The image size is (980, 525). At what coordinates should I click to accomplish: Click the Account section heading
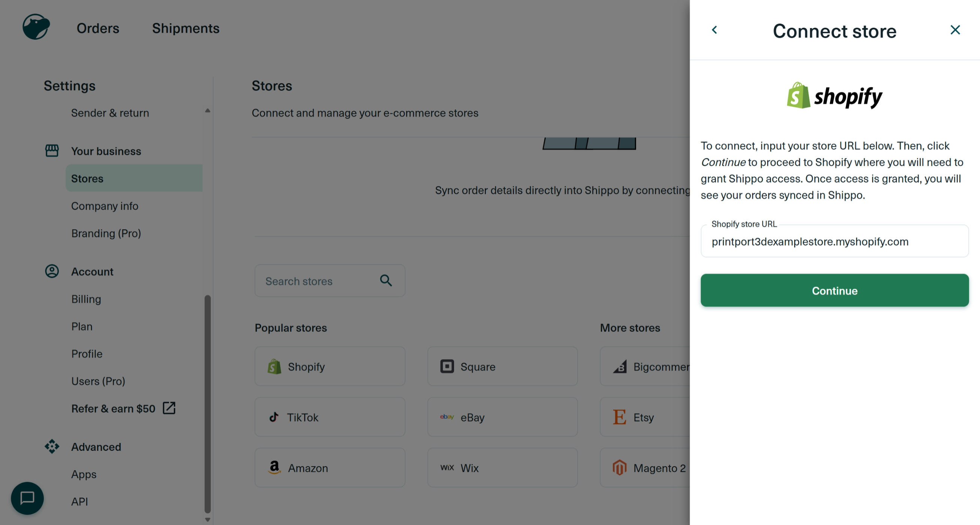pos(93,271)
